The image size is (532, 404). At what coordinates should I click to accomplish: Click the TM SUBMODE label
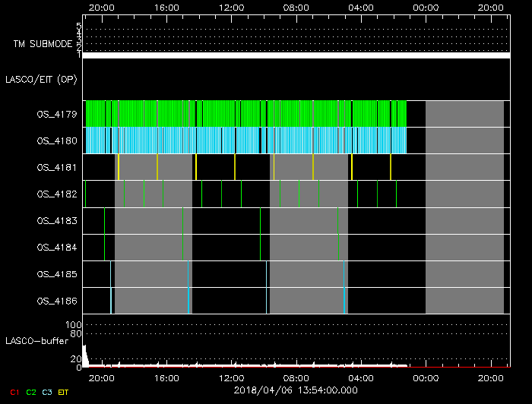click(x=44, y=44)
